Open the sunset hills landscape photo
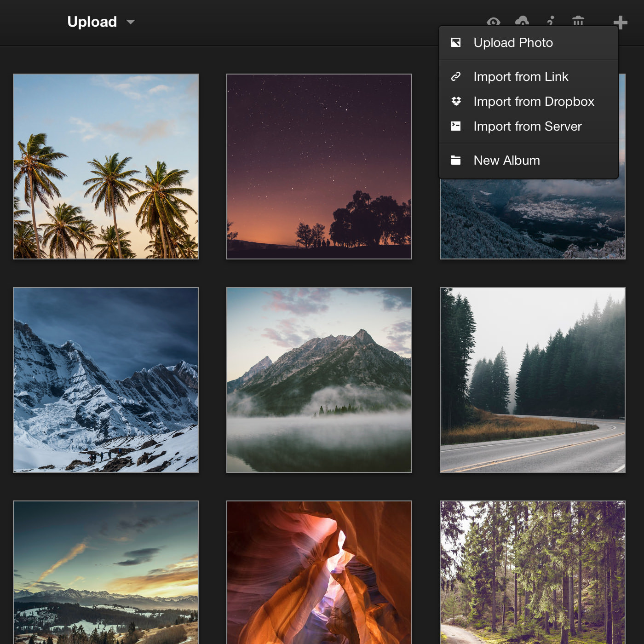 106,572
